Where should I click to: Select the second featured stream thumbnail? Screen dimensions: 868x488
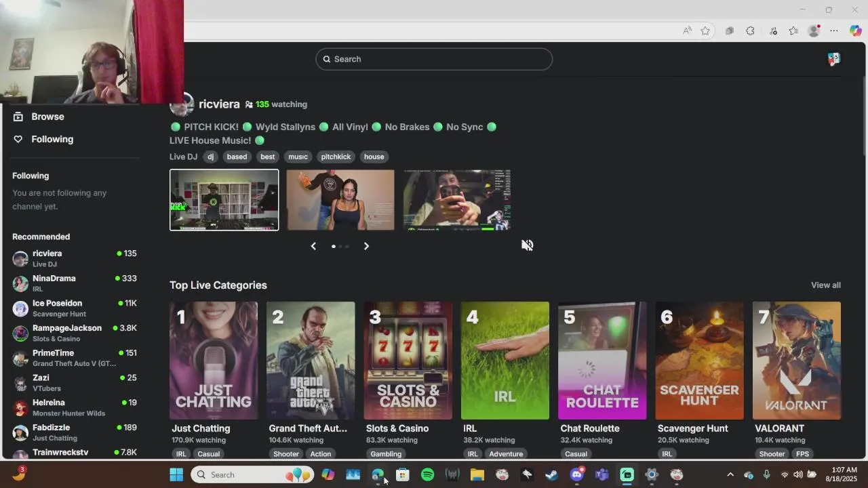pos(340,200)
